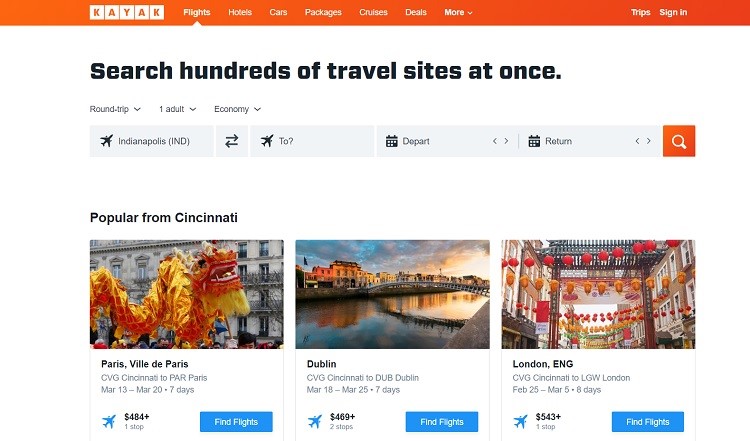Expand the More menu in navigation
This screenshot has height=441, width=750.
[458, 12]
